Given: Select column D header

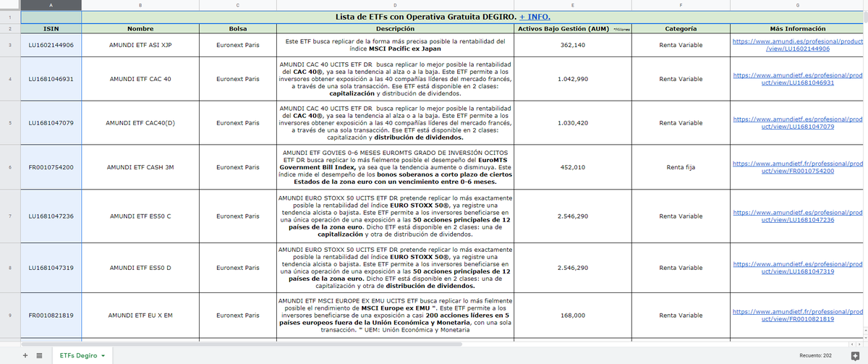Looking at the screenshot, I should [395, 5].
